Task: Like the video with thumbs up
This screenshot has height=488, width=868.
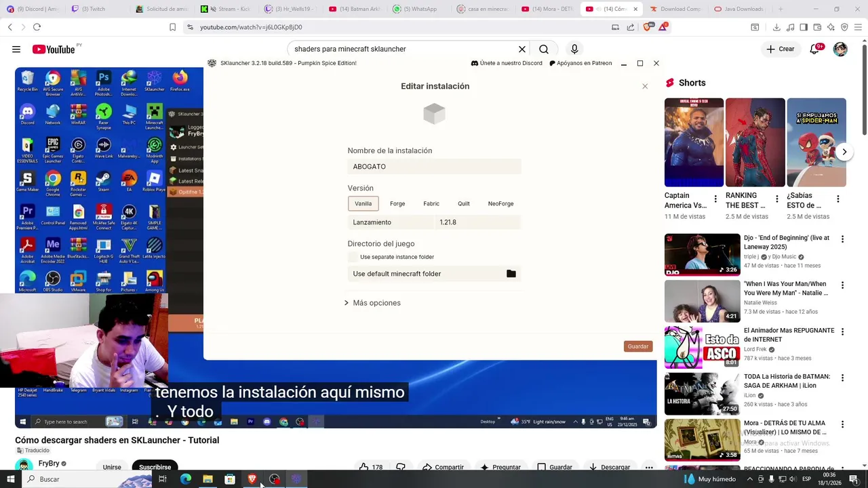Action: click(x=370, y=467)
